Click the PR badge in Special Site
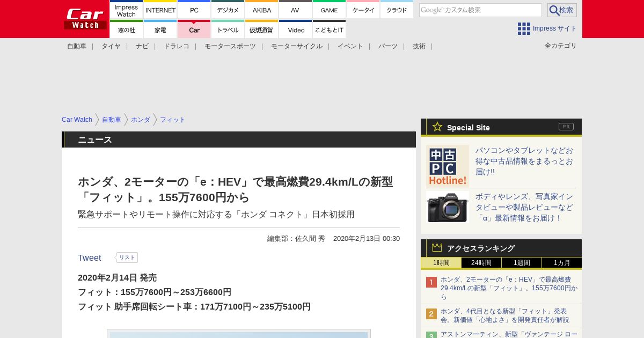 [x=566, y=127]
